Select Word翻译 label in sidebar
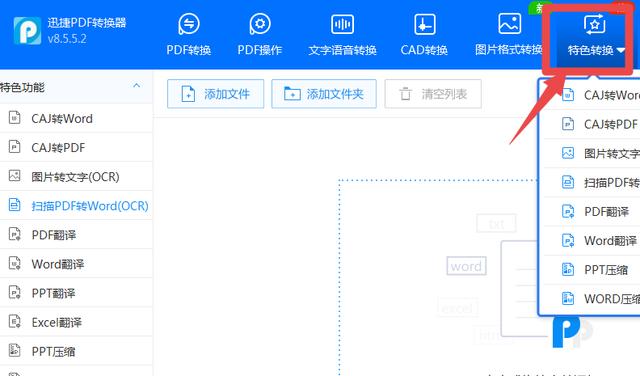The image size is (640, 376). coord(58,264)
